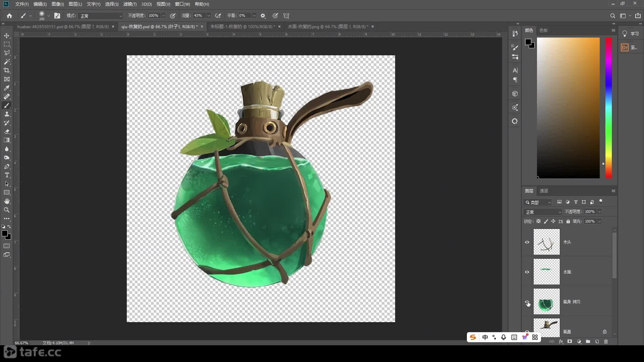Open the layer filter 类型 dropdown
Image resolution: width=644 pixels, height=362 pixels.
click(x=538, y=202)
